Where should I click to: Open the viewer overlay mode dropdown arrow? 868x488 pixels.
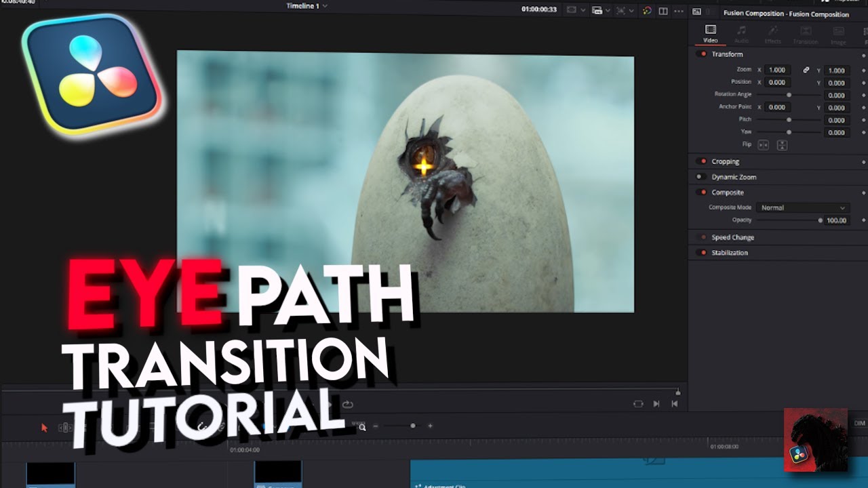[583, 10]
